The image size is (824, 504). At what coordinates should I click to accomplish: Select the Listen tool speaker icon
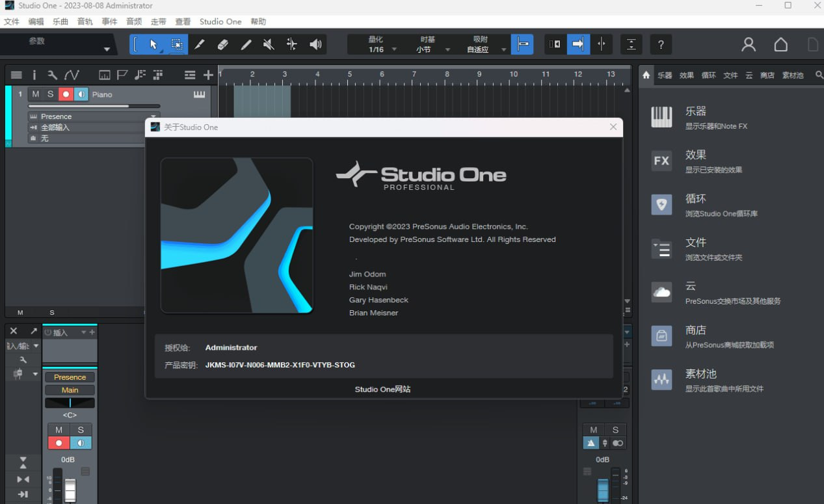pos(315,44)
